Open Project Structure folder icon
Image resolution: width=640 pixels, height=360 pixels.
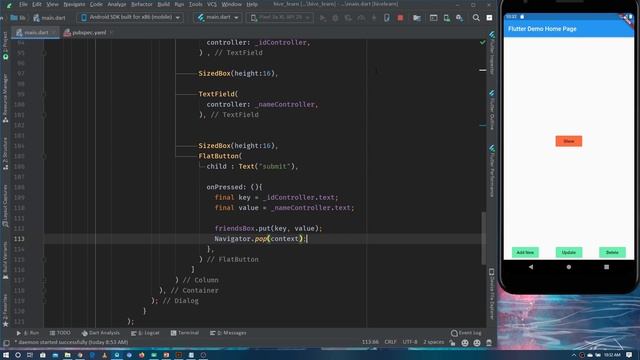tap(417, 18)
